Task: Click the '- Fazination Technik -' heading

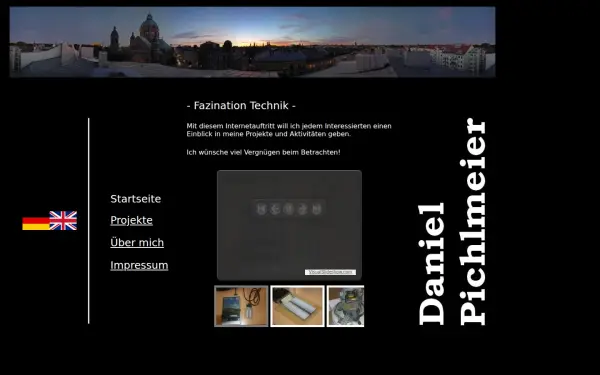Action: 241,106
